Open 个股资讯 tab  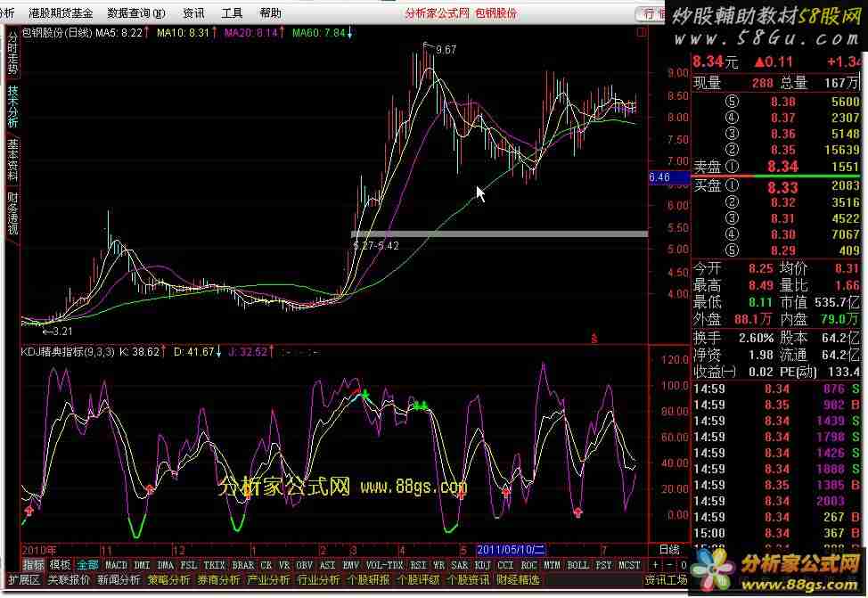click(469, 579)
